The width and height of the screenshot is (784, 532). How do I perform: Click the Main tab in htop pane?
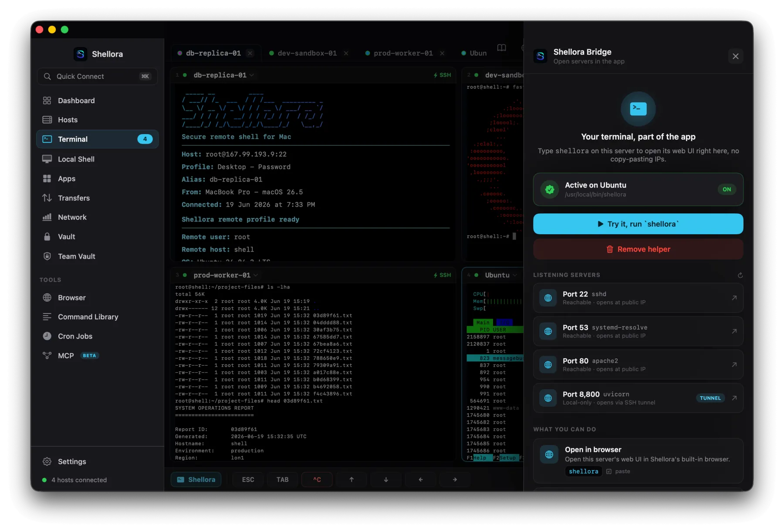coord(483,323)
